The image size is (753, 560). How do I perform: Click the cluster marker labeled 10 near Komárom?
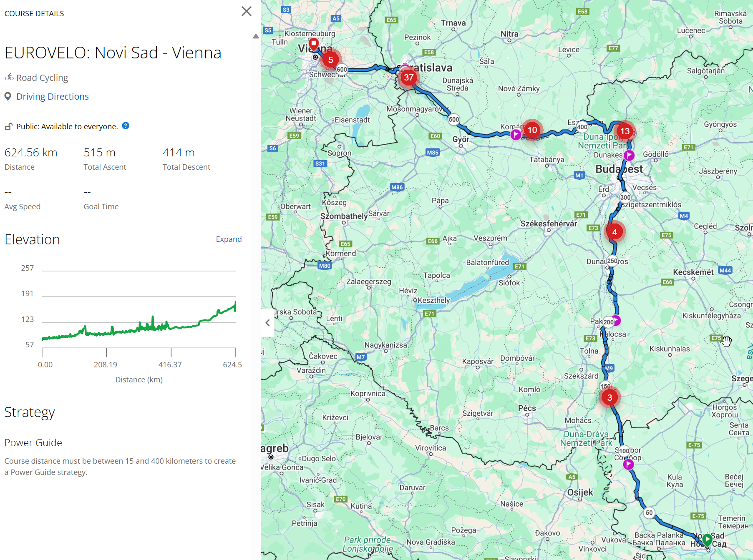coord(532,130)
